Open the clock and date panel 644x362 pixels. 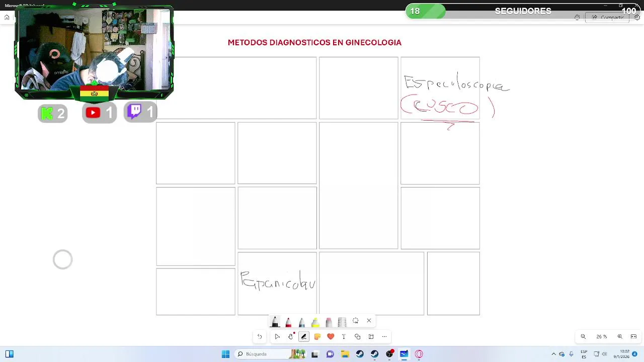(621, 354)
